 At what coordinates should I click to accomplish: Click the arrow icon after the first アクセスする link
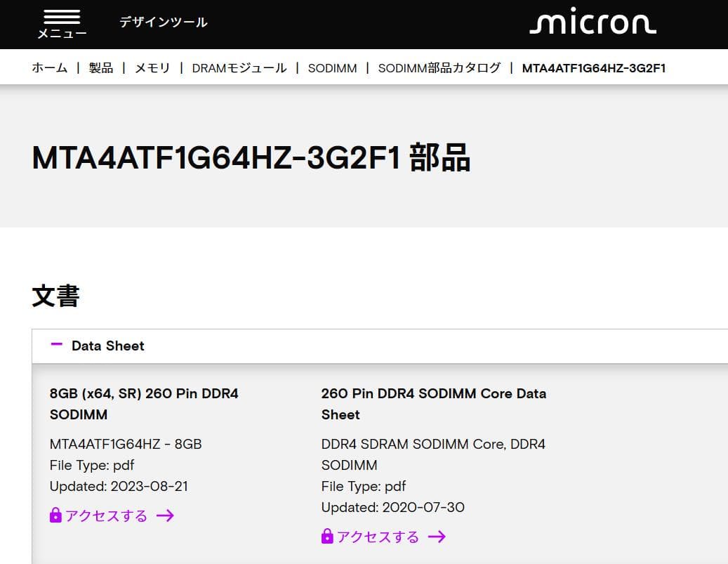pos(166,516)
